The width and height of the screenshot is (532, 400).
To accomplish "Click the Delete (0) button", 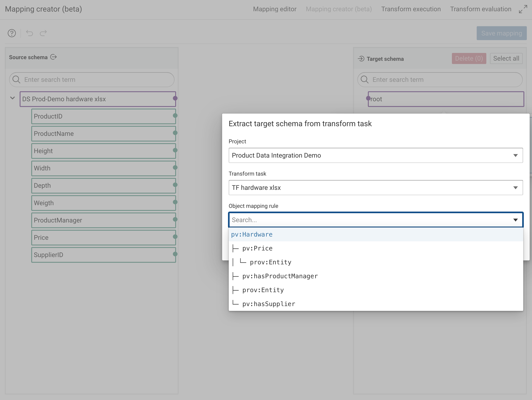I will pyautogui.click(x=468, y=58).
